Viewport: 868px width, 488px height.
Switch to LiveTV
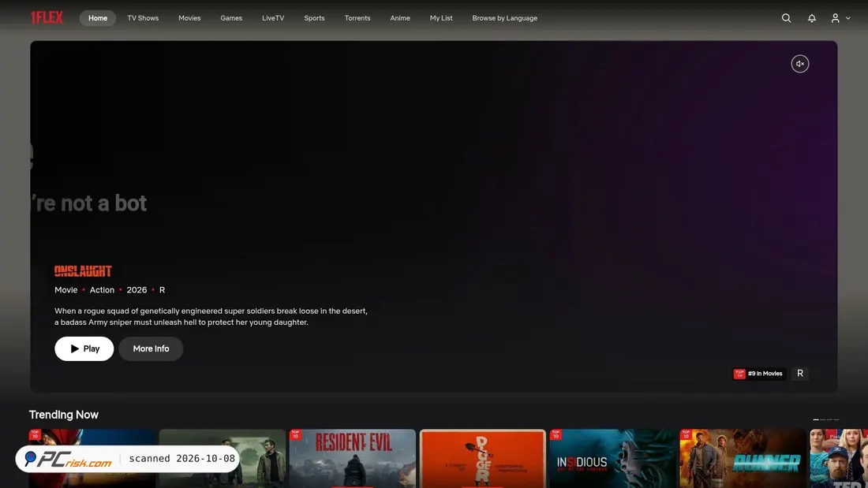tap(273, 18)
